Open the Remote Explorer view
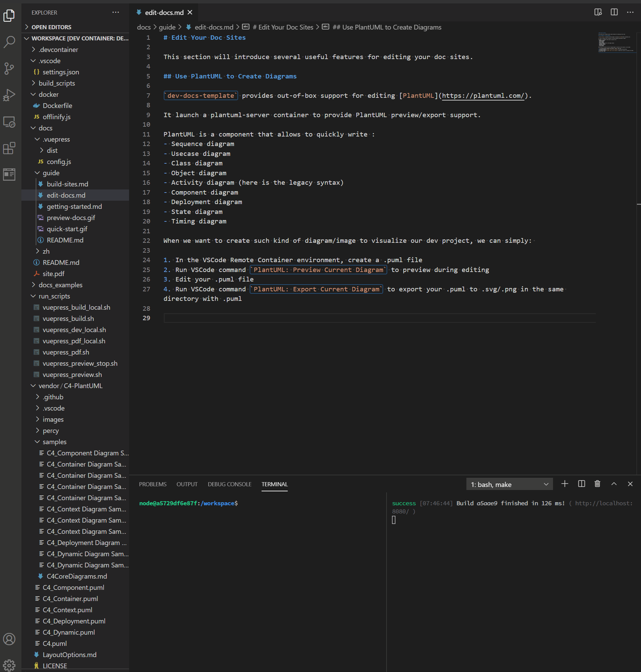The height and width of the screenshot is (672, 641). click(9, 122)
